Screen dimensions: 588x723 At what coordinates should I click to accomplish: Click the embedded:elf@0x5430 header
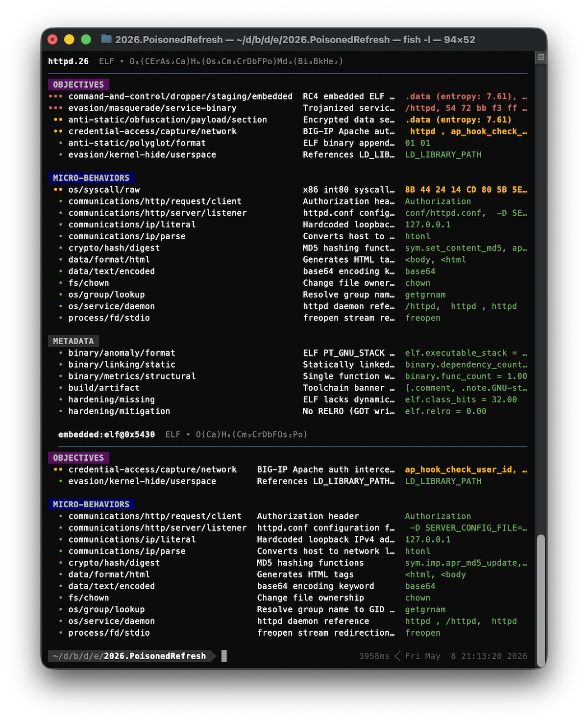click(106, 434)
